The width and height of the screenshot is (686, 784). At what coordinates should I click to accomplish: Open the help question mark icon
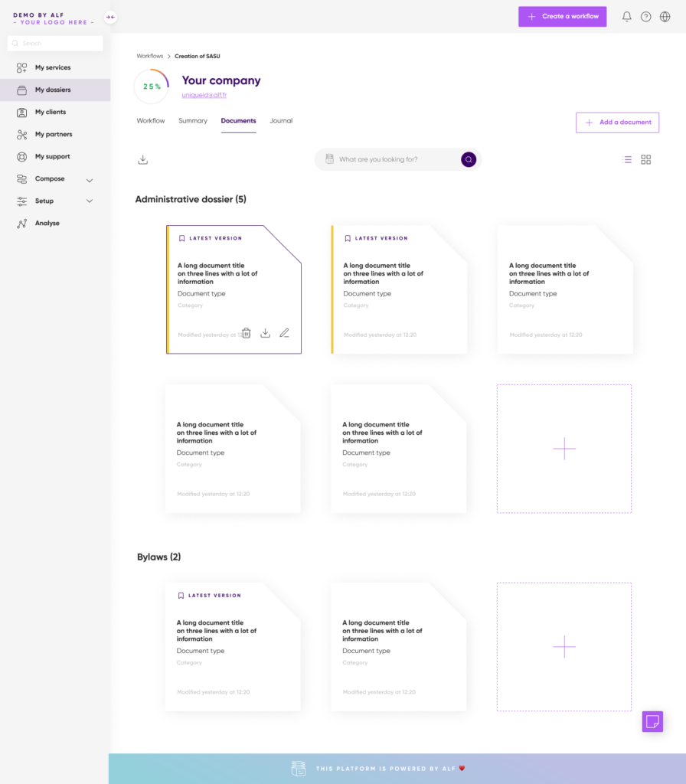(646, 17)
